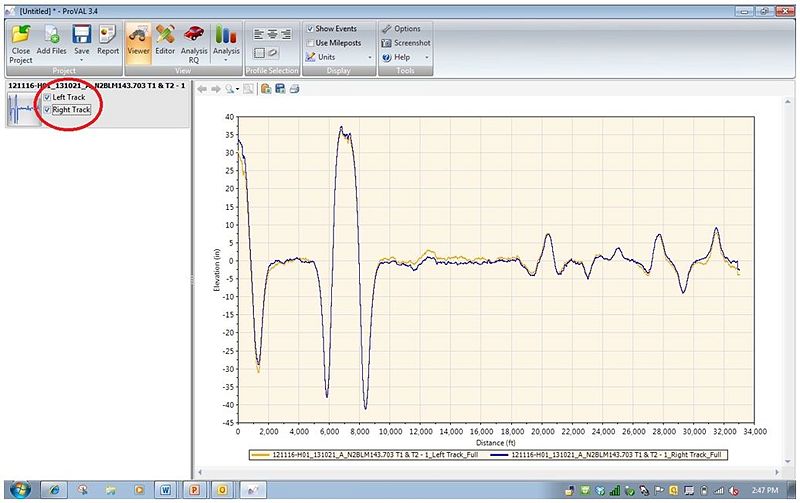Screen dimensions: 800x503
Task: Click the eraser icon in Profile Selection
Action: click(x=273, y=53)
